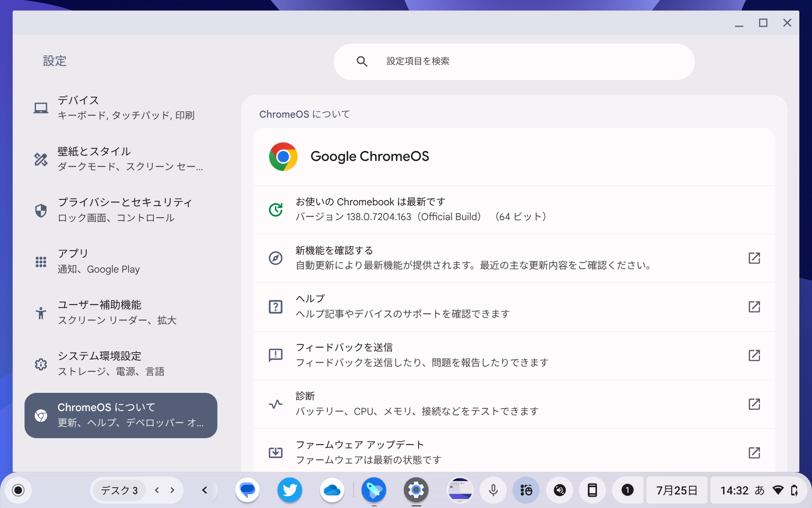Viewport: 812px width, 508px height.
Task: Click the Google ChromeOS logo icon
Action: tap(283, 157)
